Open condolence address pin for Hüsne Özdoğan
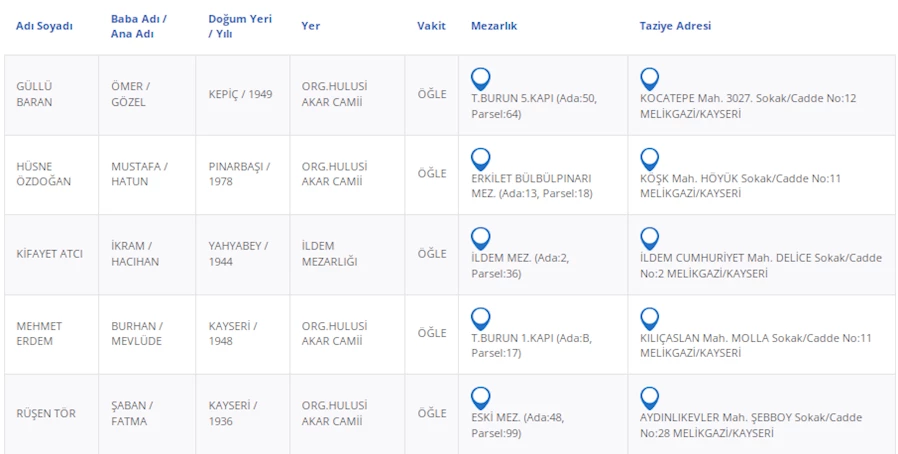The image size is (898, 454). (x=649, y=158)
